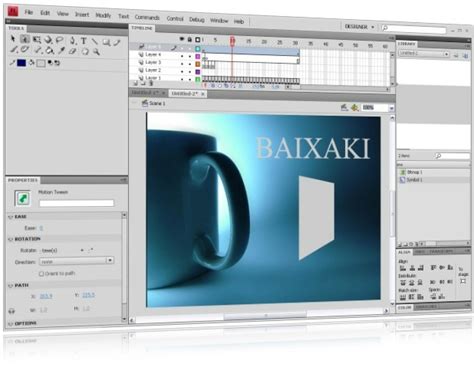Screen dimensions: 474x367
Task: Click the Edit Scene icon above stage
Action: tap(344, 107)
